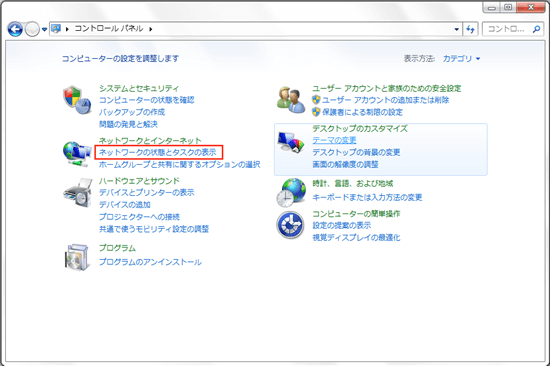This screenshot has width=550, height=366.
Task: Click コントロール パネル in the address bar
Action: pyautogui.click(x=109, y=28)
